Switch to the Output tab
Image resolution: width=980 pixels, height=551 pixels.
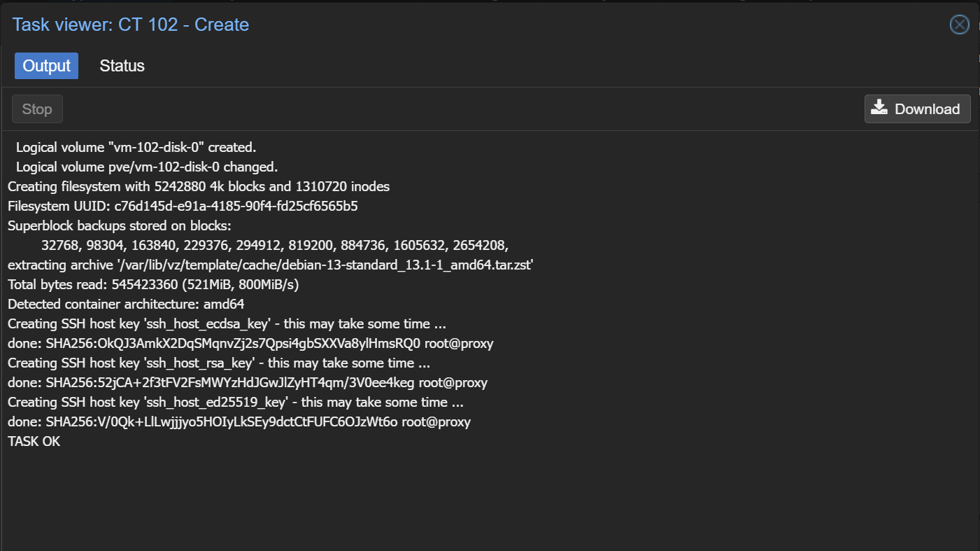46,66
